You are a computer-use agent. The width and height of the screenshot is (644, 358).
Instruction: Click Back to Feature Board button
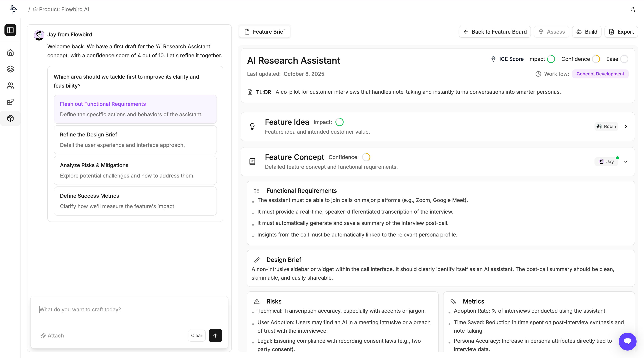495,32
